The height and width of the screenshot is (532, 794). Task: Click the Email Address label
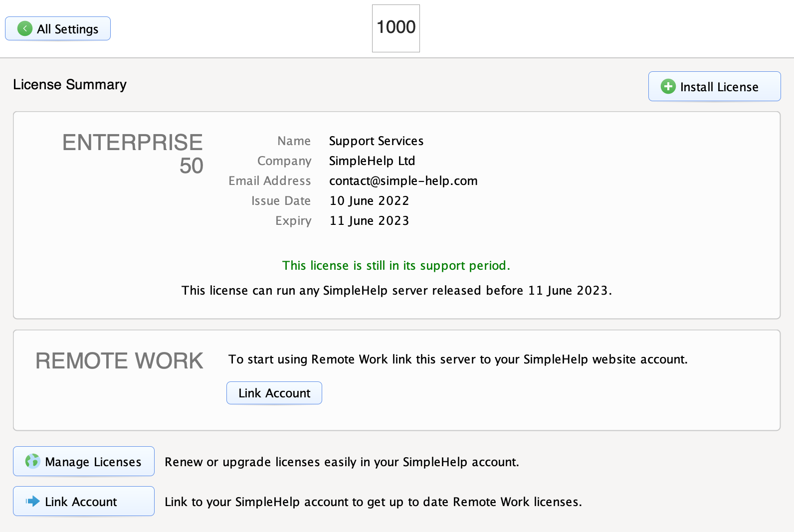pyautogui.click(x=270, y=181)
